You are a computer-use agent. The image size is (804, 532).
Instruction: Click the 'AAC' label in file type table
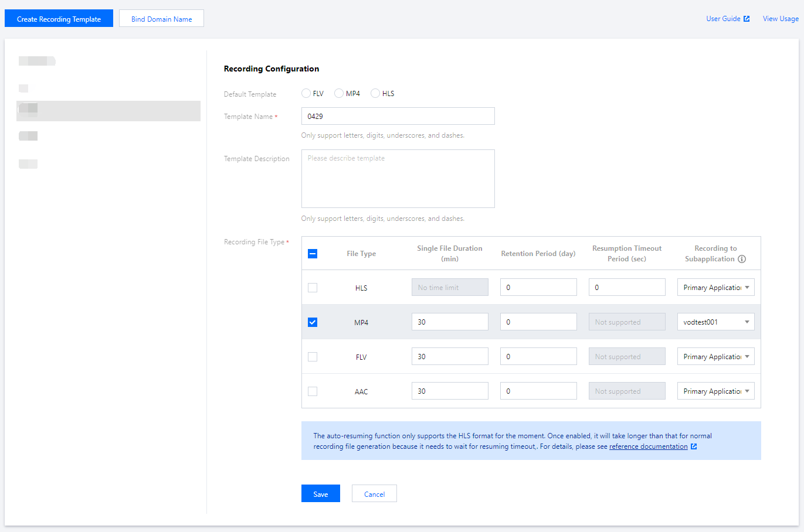coord(361,392)
